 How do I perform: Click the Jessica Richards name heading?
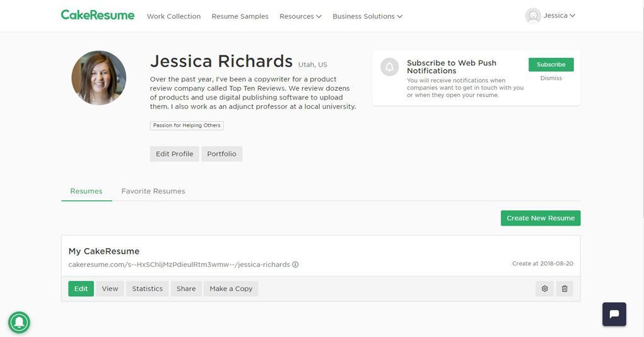(221, 61)
